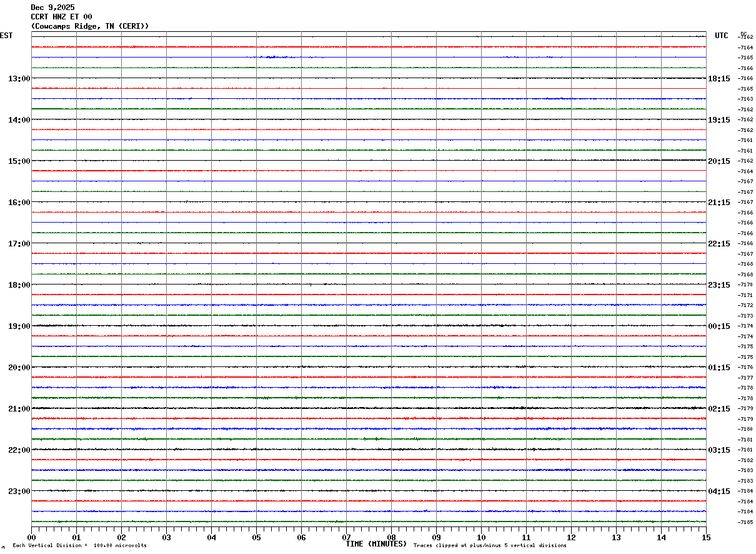Click the 'Each Vertical Division = 100.00 microvolts' note
The image size is (756, 554).
click(79, 546)
